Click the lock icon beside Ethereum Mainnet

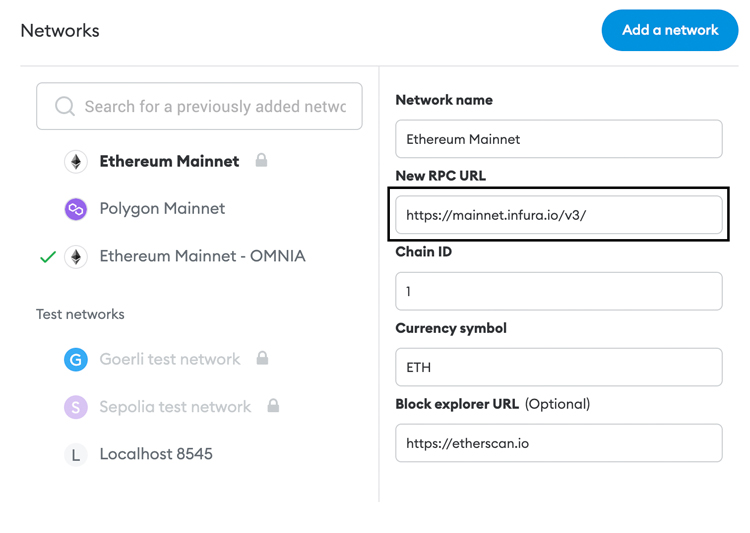(x=261, y=160)
